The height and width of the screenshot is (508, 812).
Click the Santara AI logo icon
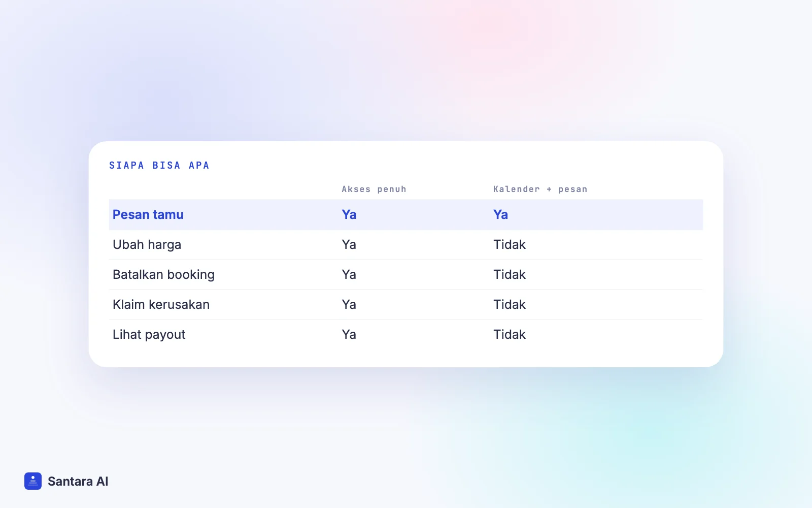point(33,481)
